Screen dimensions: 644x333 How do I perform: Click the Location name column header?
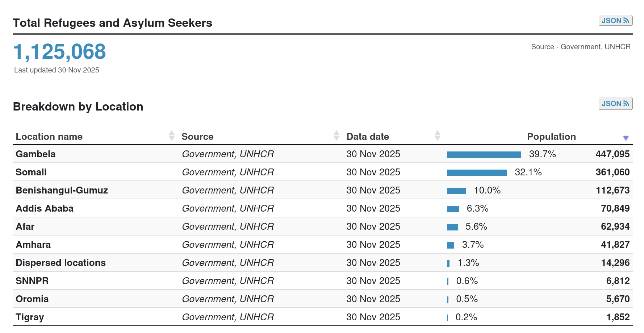[x=49, y=137]
